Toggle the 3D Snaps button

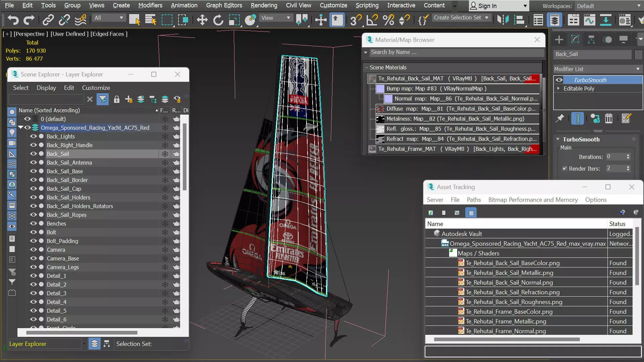point(356,20)
